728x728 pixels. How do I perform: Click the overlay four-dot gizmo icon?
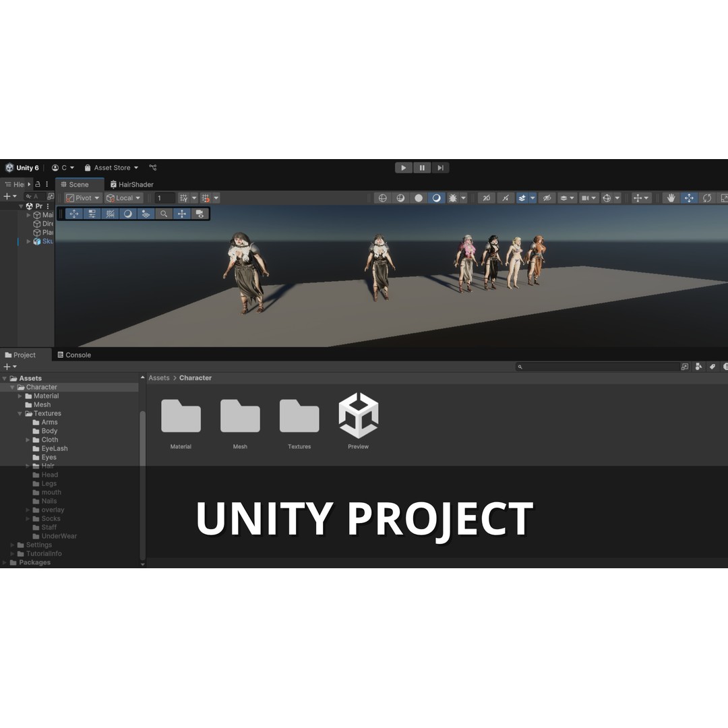(182, 214)
